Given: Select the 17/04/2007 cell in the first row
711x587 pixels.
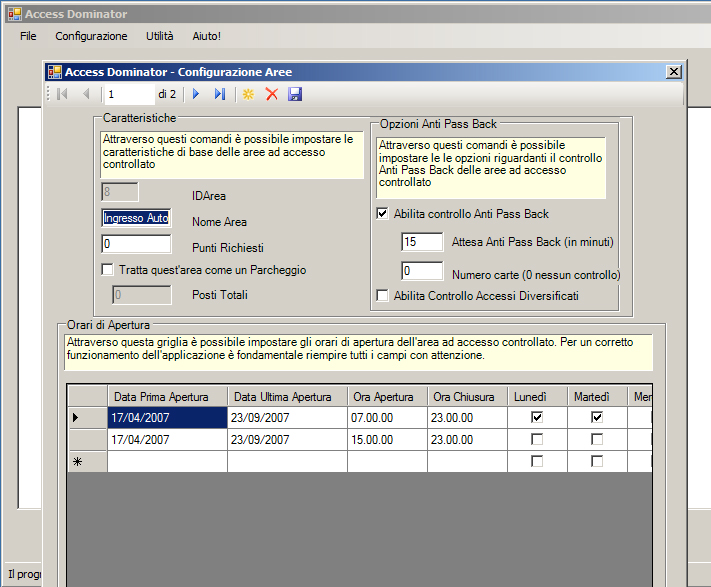Looking at the screenshot, I should [x=167, y=417].
